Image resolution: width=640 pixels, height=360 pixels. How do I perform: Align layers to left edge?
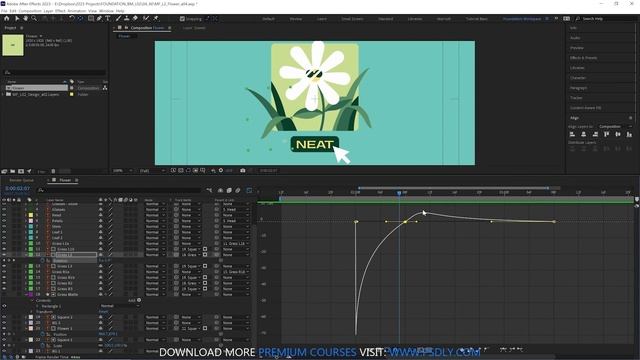coord(572,134)
